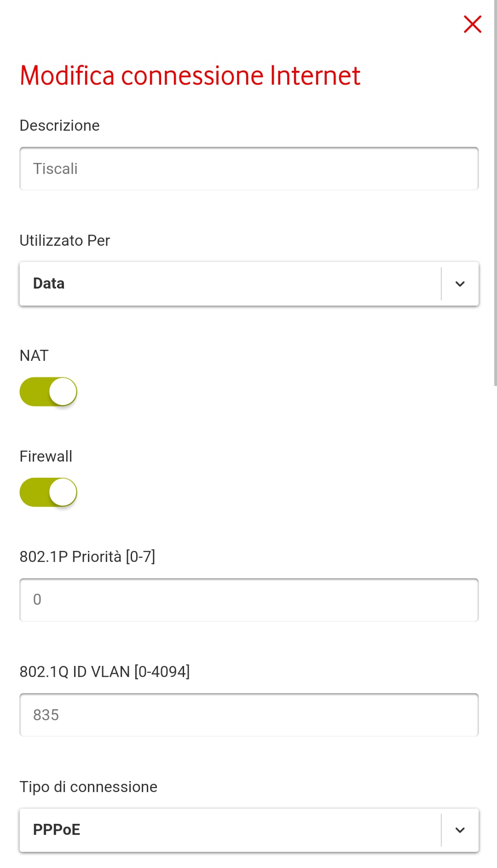The width and height of the screenshot is (497, 868).
Task: Expand the chevron arrow beside PPPoE
Action: [x=460, y=830]
